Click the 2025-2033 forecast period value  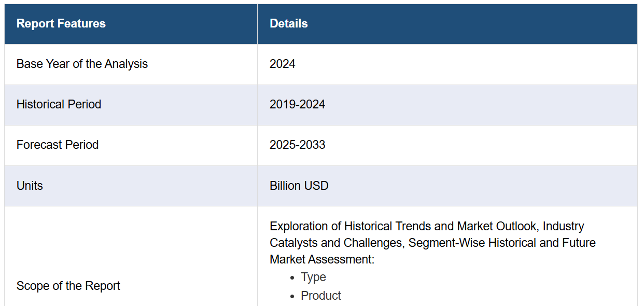pyautogui.click(x=297, y=145)
